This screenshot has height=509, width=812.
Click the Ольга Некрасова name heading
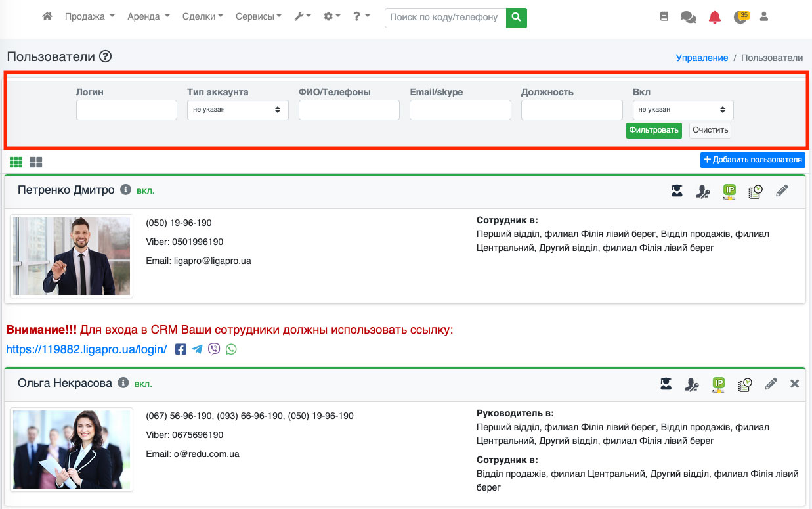(65, 382)
